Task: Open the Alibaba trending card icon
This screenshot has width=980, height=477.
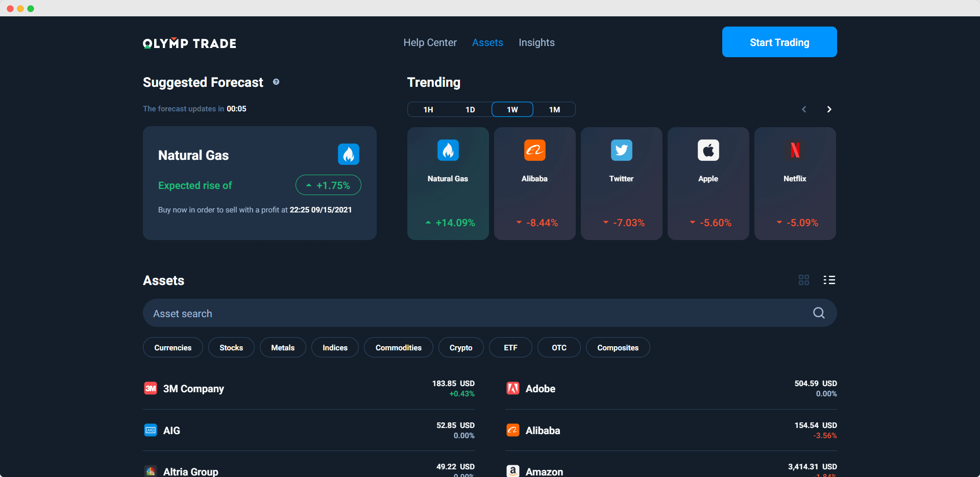Action: (x=535, y=150)
